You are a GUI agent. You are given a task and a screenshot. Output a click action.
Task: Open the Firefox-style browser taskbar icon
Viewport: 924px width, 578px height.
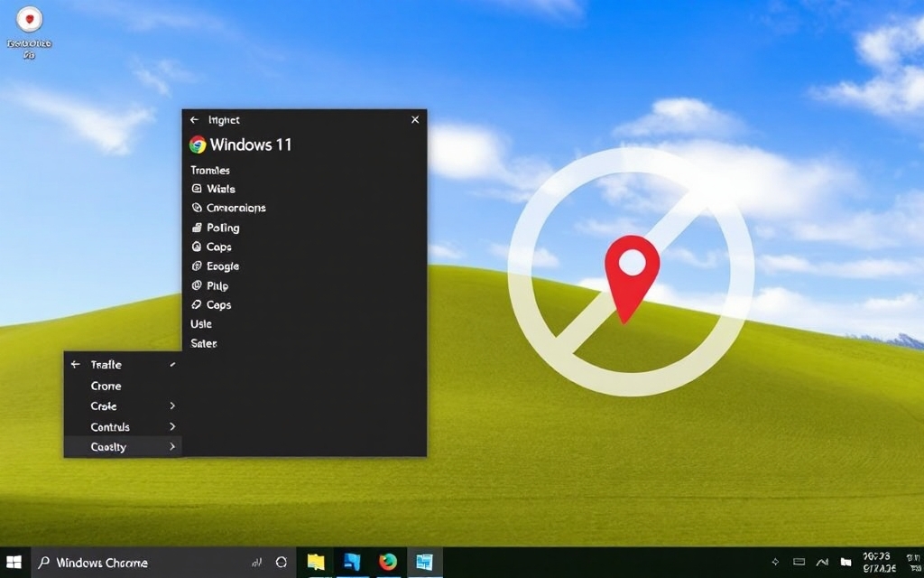(x=388, y=562)
